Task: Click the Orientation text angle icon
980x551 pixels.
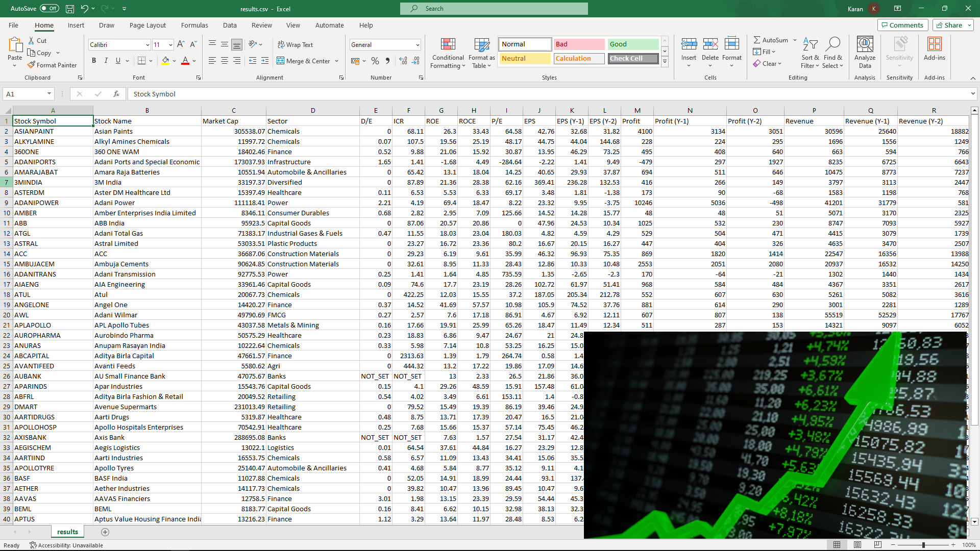Action: click(253, 44)
